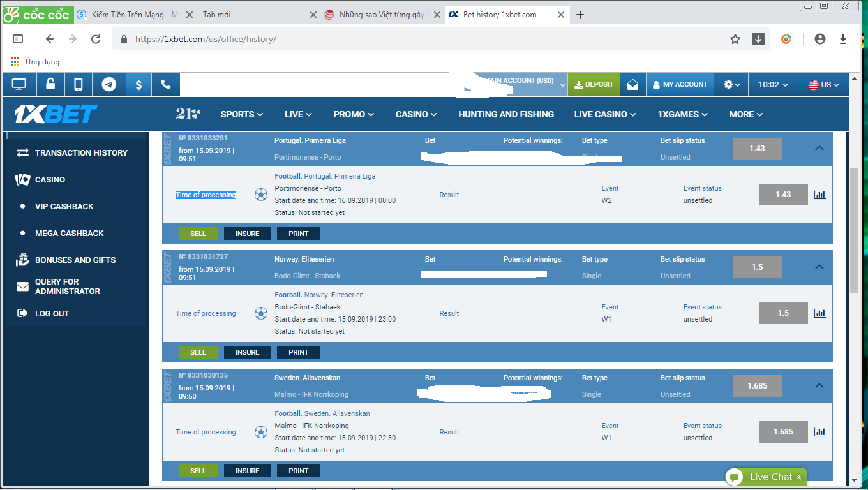
Task: Open the browser sidebar panel icon
Action: click(18, 39)
